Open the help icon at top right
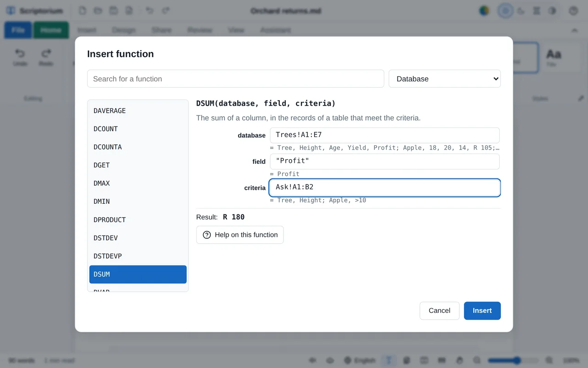This screenshot has height=368, width=588. click(573, 11)
